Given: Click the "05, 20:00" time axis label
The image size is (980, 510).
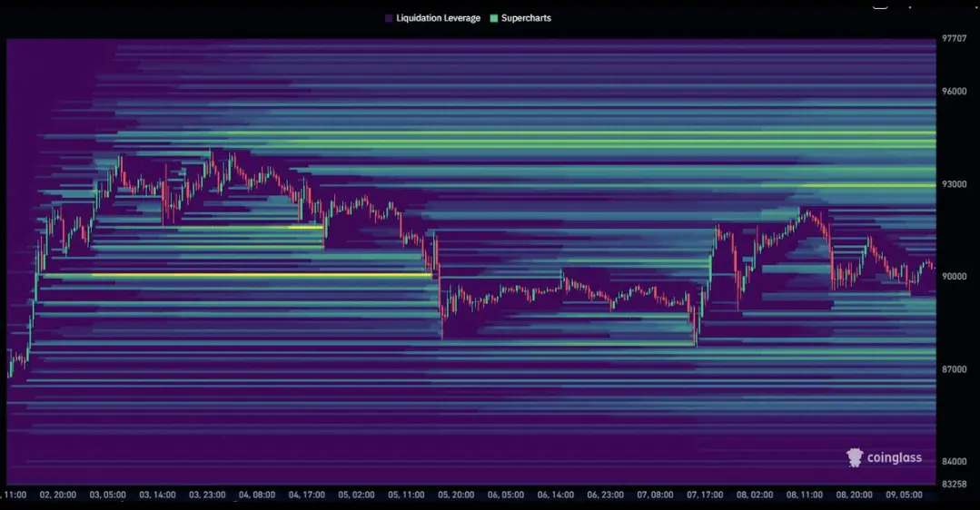Looking at the screenshot, I should click(456, 495).
